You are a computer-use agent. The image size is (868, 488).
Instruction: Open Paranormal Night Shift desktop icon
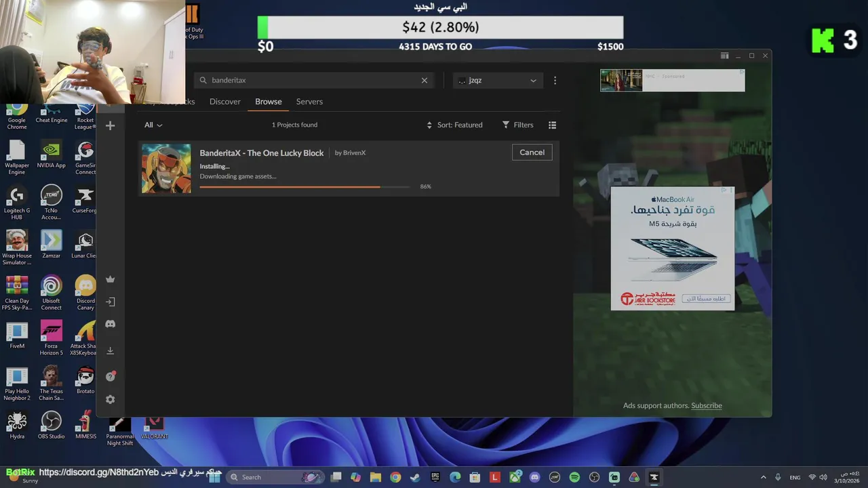pyautogui.click(x=120, y=431)
